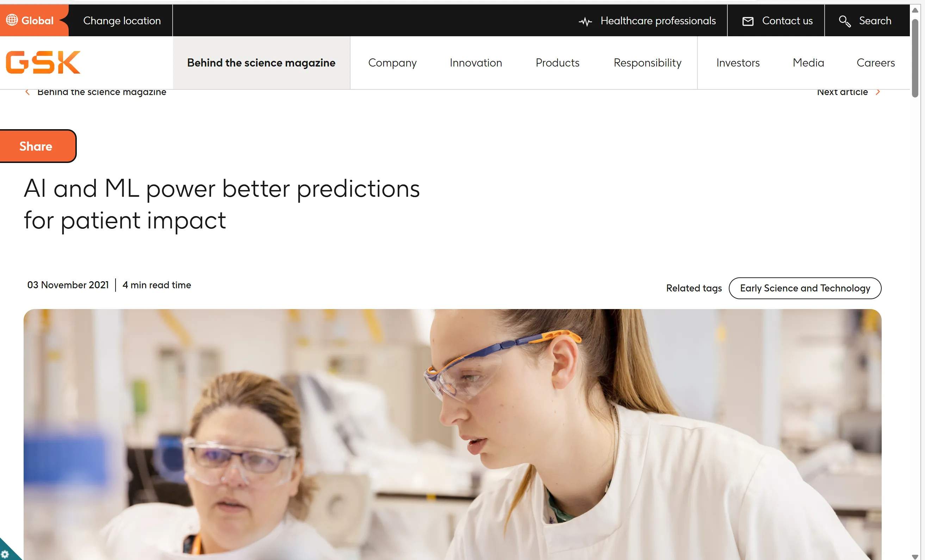Click the Change location toggle
Viewport: 925px width, 560px height.
tap(122, 20)
